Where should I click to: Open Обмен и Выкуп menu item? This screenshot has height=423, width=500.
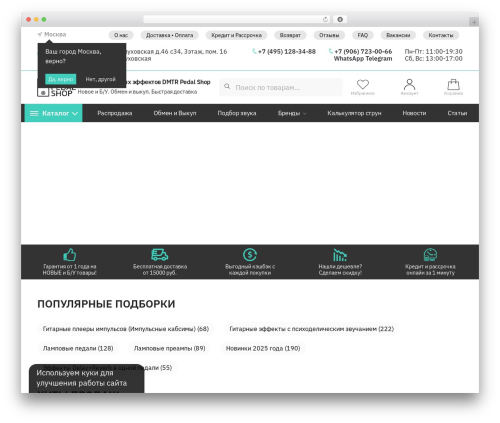(x=175, y=113)
